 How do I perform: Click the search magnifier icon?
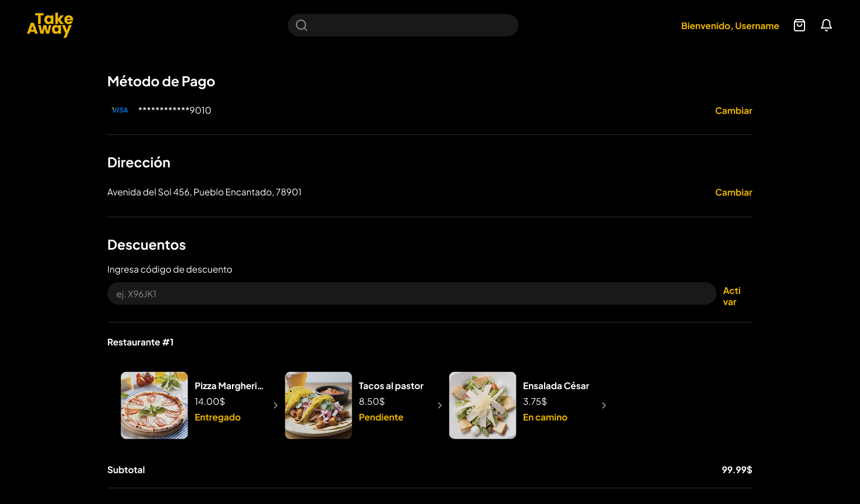coord(301,25)
